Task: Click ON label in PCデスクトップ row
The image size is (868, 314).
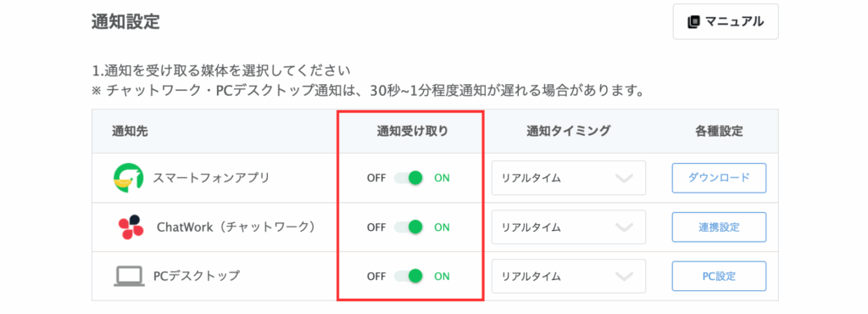Action: coord(442,277)
